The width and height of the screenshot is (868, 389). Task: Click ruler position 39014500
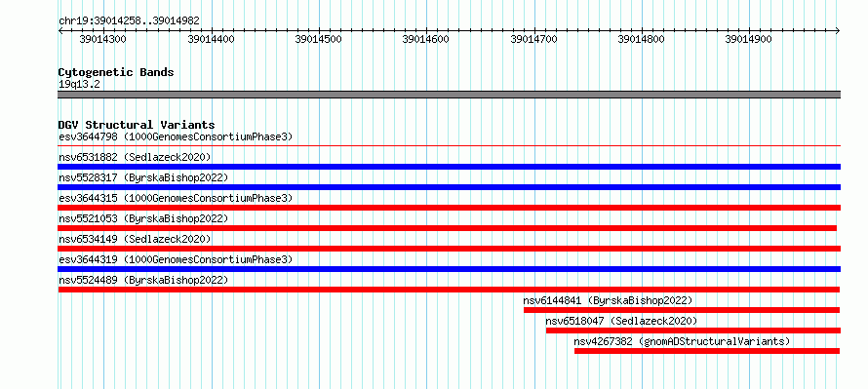tap(319, 39)
